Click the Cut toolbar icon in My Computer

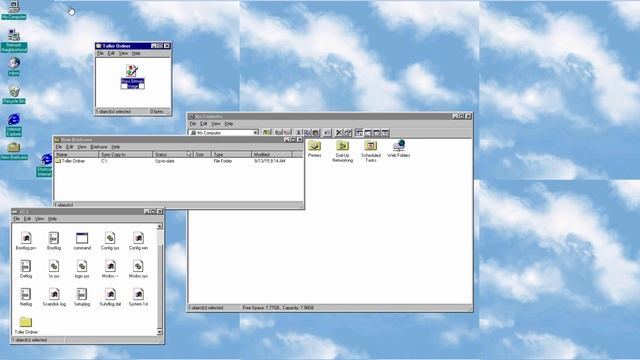[x=299, y=133]
